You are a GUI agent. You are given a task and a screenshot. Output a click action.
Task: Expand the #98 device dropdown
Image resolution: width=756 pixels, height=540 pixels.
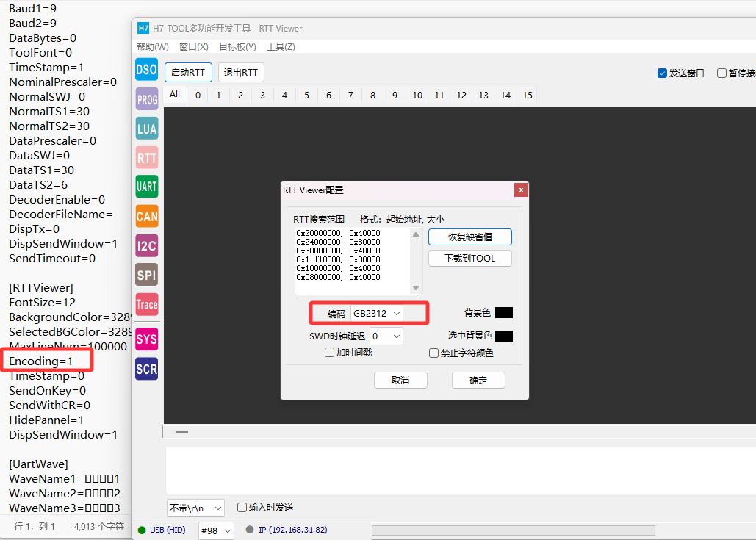(x=216, y=531)
